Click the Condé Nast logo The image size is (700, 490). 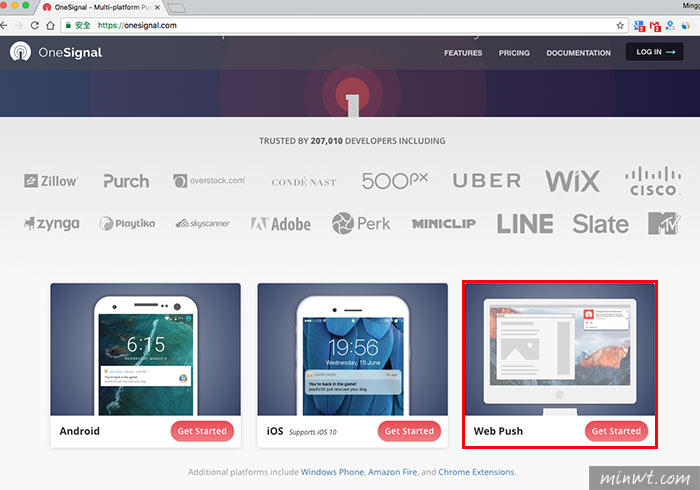point(304,182)
